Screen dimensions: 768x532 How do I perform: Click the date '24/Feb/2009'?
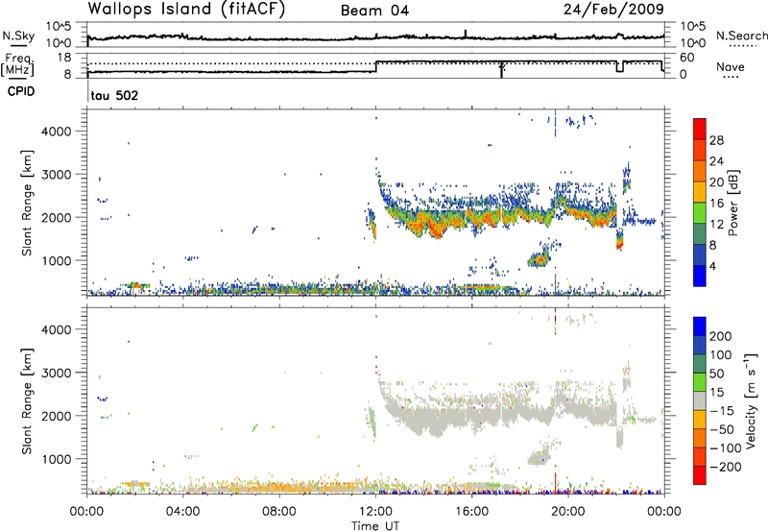[613, 9]
